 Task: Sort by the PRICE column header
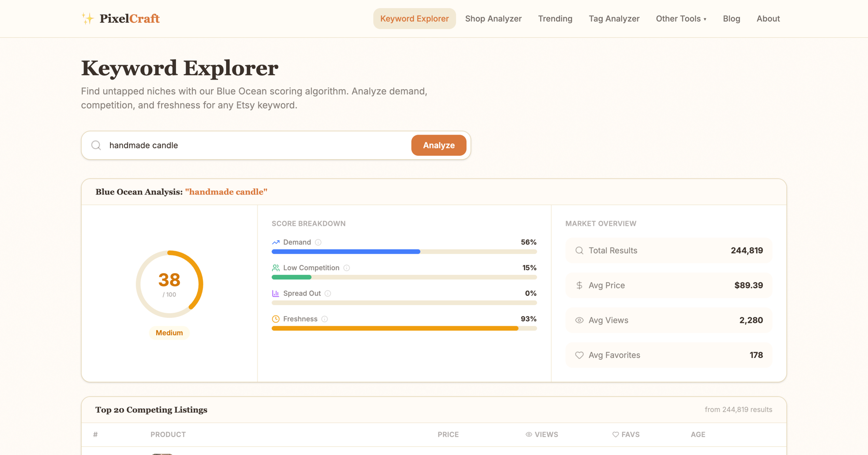pyautogui.click(x=448, y=435)
